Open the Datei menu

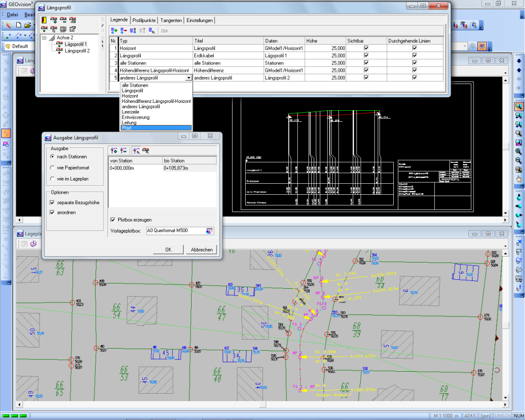13,15
